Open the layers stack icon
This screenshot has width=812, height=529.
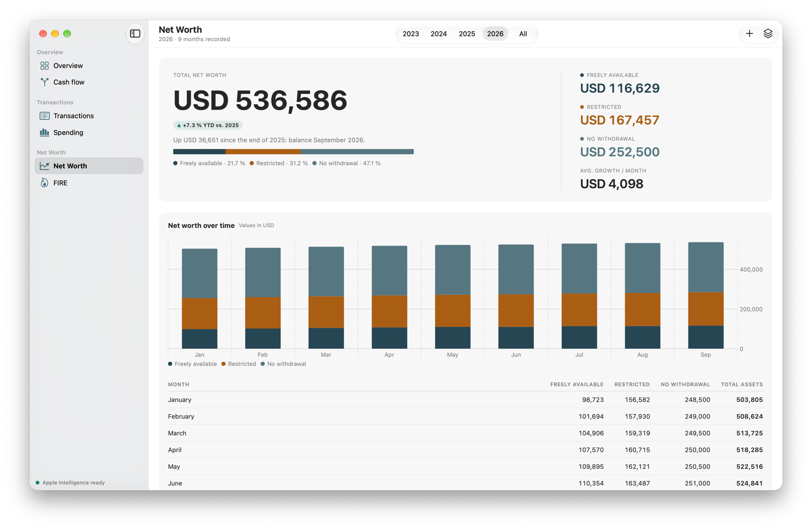[x=768, y=33]
